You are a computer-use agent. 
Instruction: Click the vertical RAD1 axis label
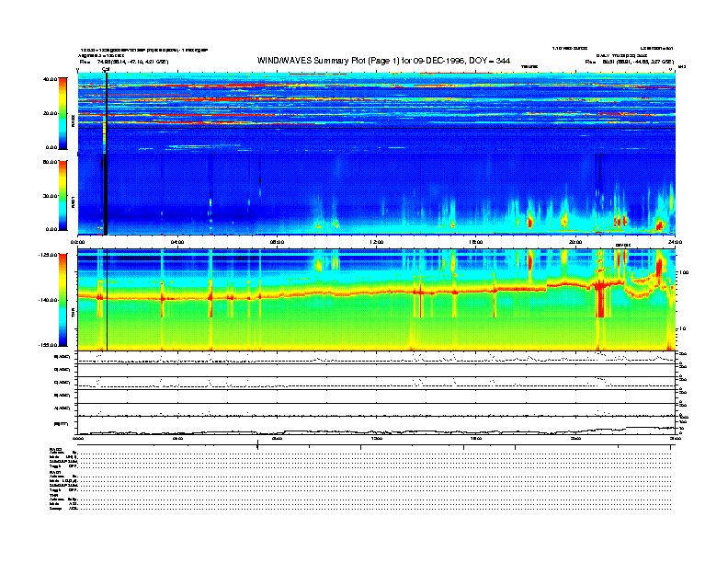point(73,203)
